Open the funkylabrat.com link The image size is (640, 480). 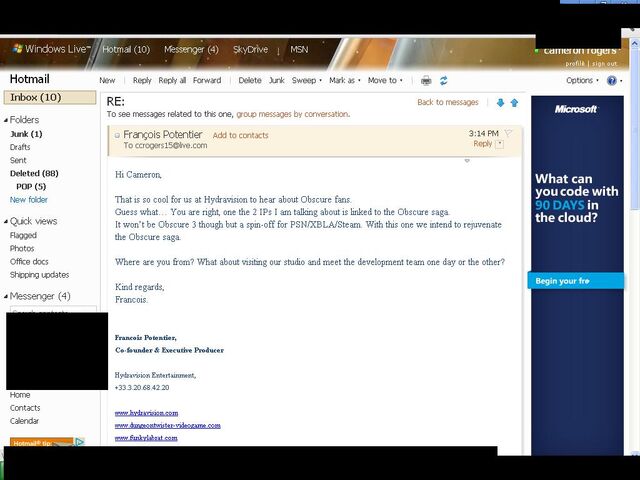(x=146, y=438)
